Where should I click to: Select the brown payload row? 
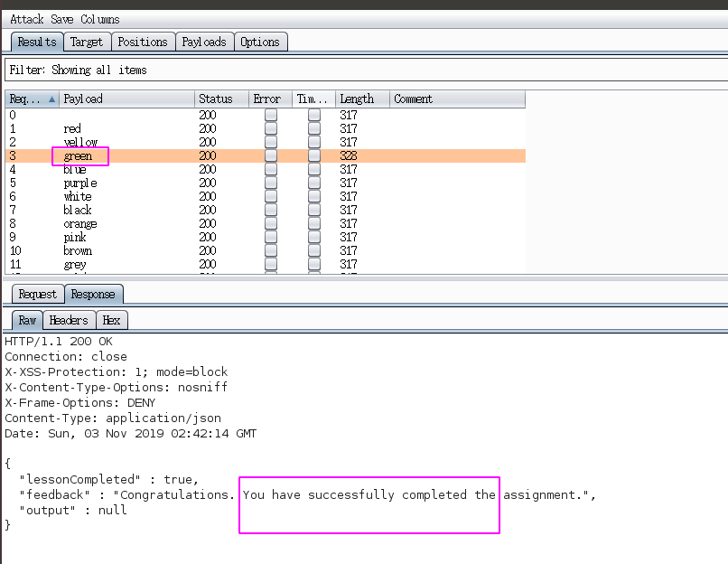266,250
